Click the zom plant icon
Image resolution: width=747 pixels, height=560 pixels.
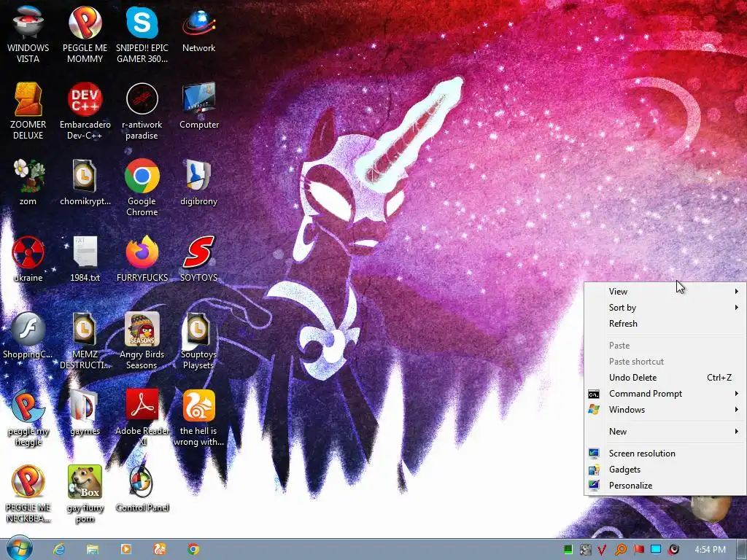[28, 182]
